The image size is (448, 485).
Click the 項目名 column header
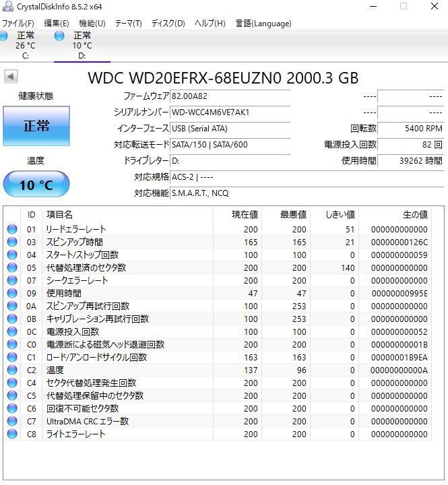click(127, 214)
